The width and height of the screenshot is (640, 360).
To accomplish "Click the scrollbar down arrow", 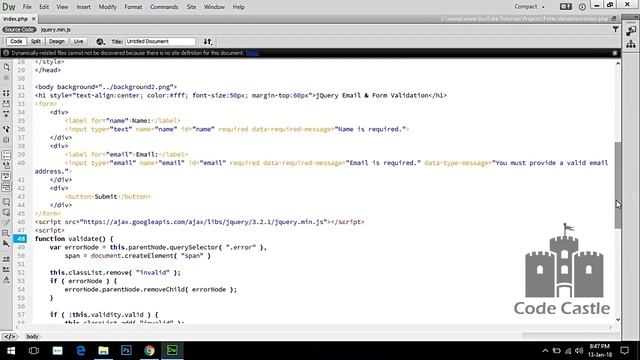I will pyautogui.click(x=618, y=320).
